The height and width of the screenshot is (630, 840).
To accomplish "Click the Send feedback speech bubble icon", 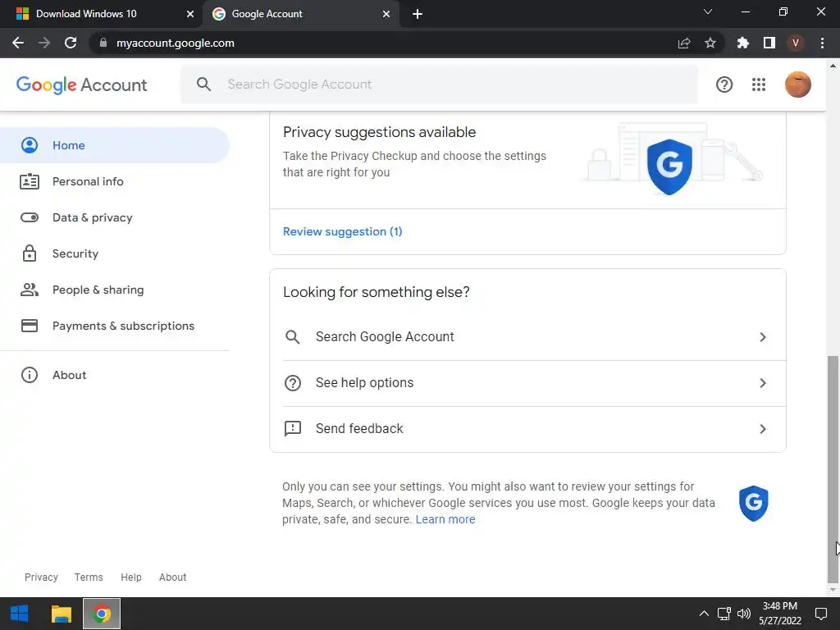I will point(293,428).
